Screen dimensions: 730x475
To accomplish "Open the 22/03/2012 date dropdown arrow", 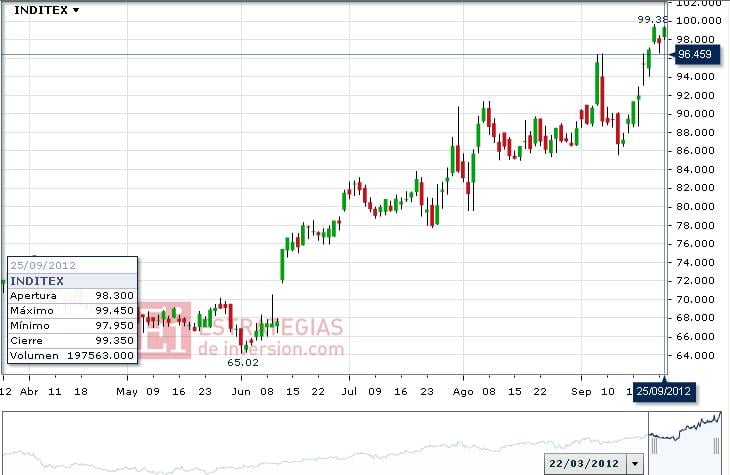I will coord(635,464).
